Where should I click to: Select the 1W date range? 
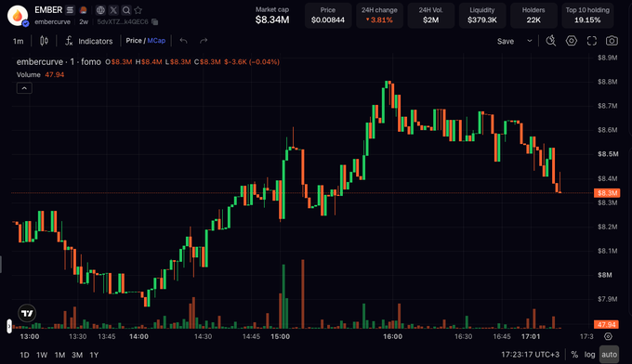42,355
